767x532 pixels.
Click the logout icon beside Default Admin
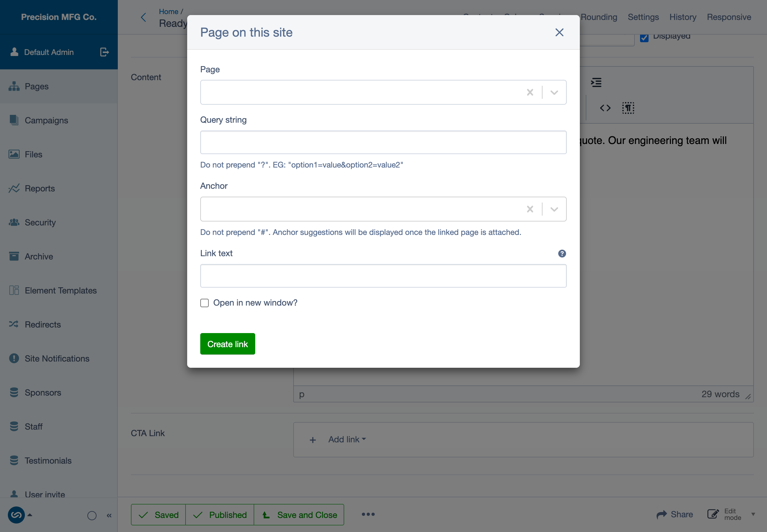104,52
